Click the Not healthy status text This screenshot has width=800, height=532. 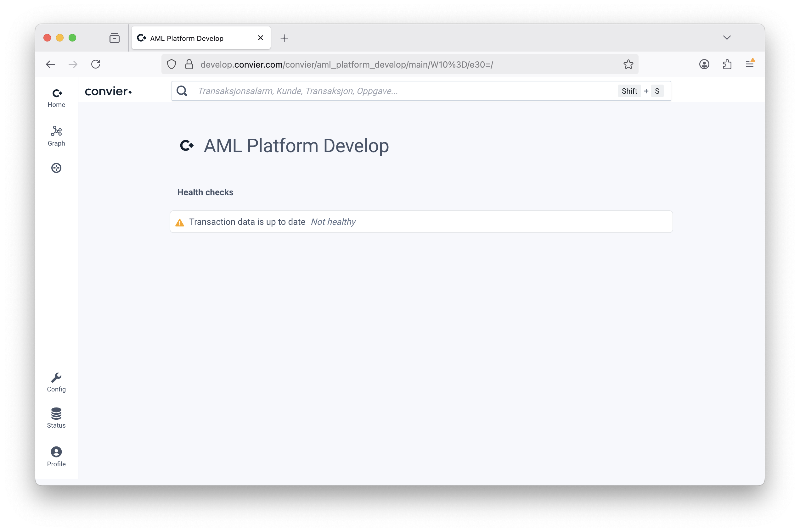333,222
